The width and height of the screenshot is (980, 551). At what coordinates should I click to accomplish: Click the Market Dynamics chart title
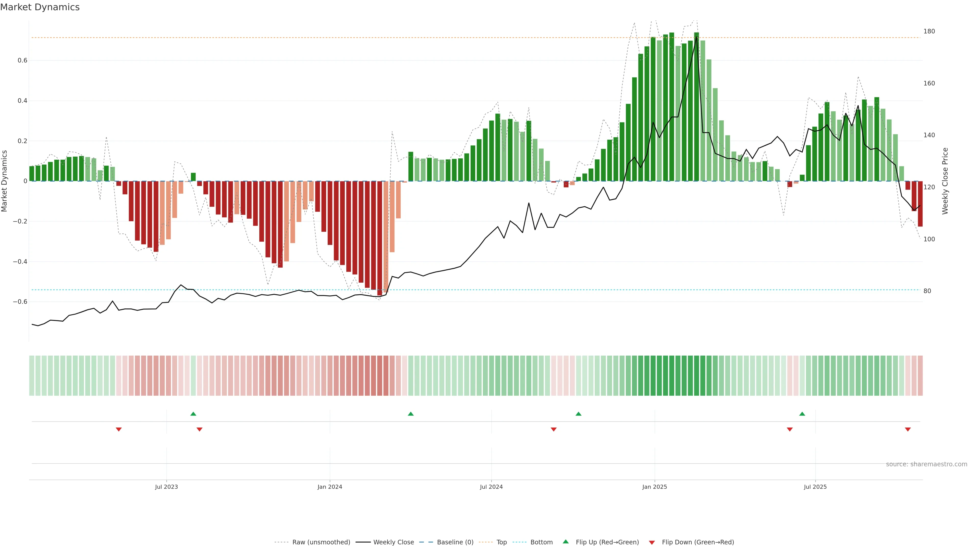(x=40, y=7)
